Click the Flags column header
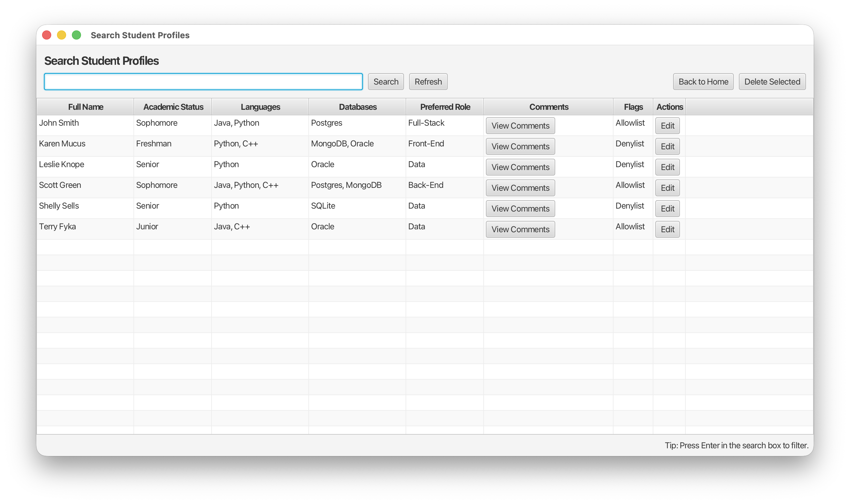 pyautogui.click(x=633, y=107)
